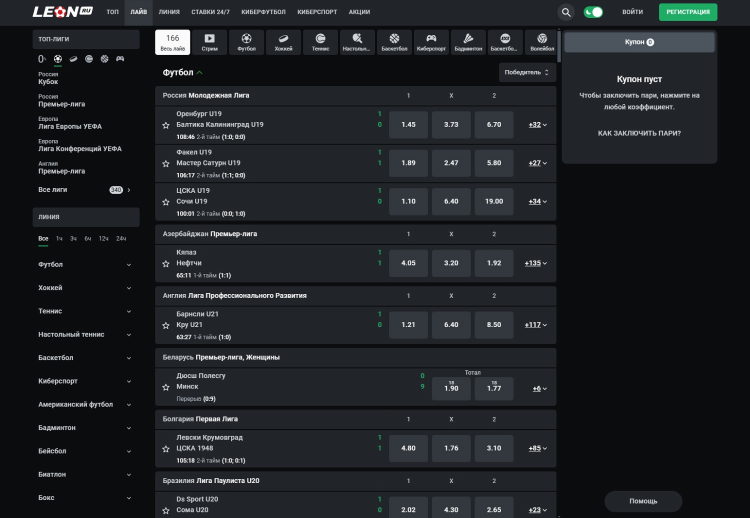Screen dimensions: 750x518
Task: Open the search magnifier icon
Action: coord(566,12)
